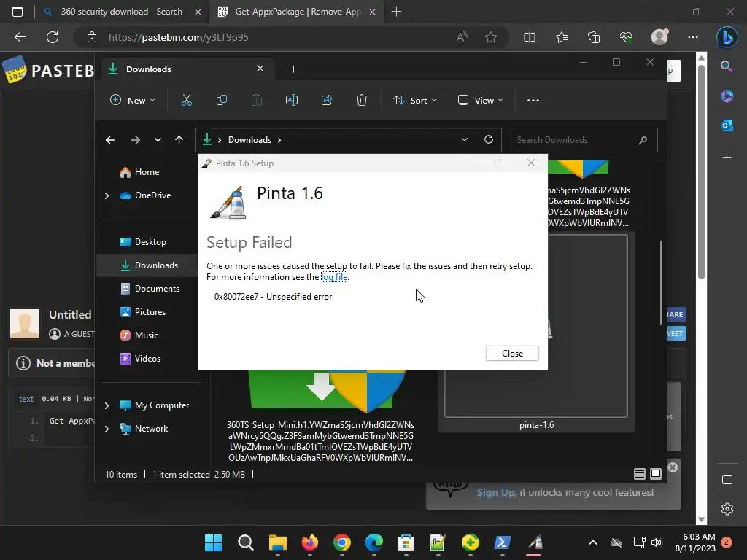Click Windows Start button on taskbar
747x560 pixels.
(213, 542)
